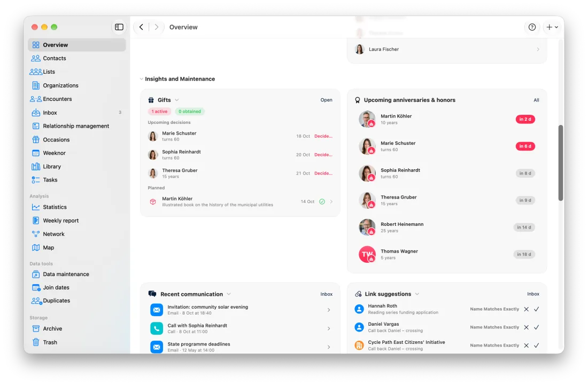Click the gift box icon beside Martin Köhler

coord(153,201)
